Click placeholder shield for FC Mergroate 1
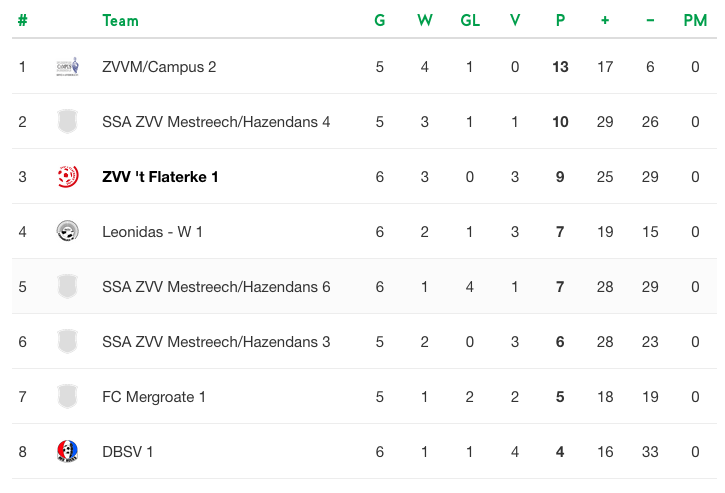 click(68, 396)
